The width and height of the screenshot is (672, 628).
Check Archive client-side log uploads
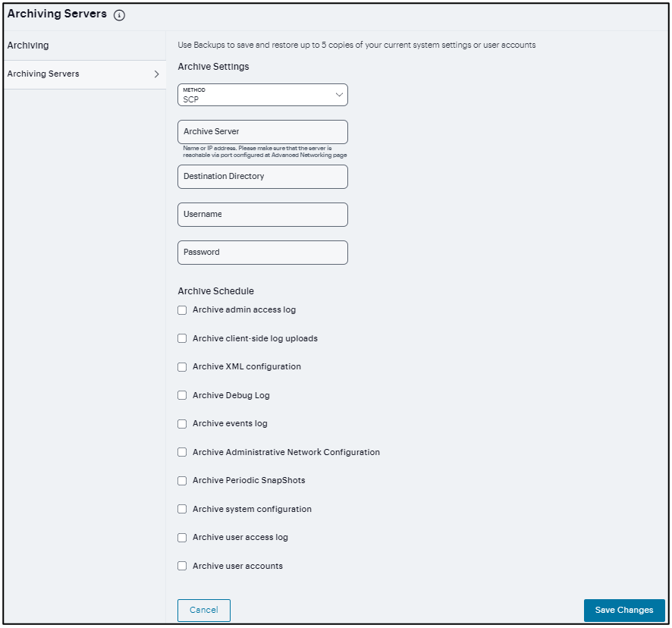[x=182, y=338]
